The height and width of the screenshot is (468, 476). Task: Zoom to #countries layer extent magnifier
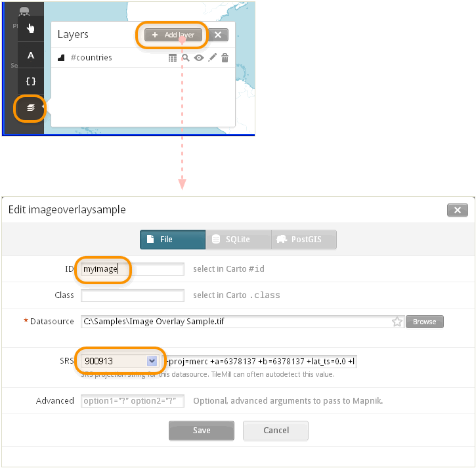pos(186,57)
